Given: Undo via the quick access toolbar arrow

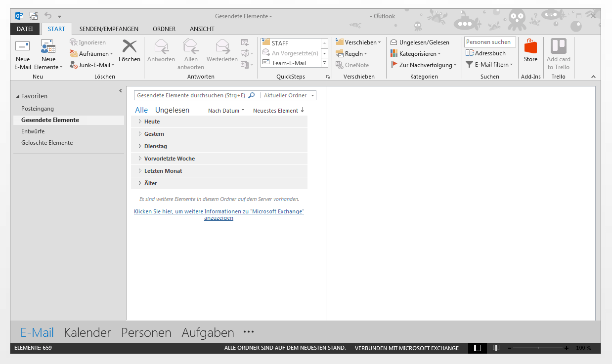Looking at the screenshot, I should (48, 16).
